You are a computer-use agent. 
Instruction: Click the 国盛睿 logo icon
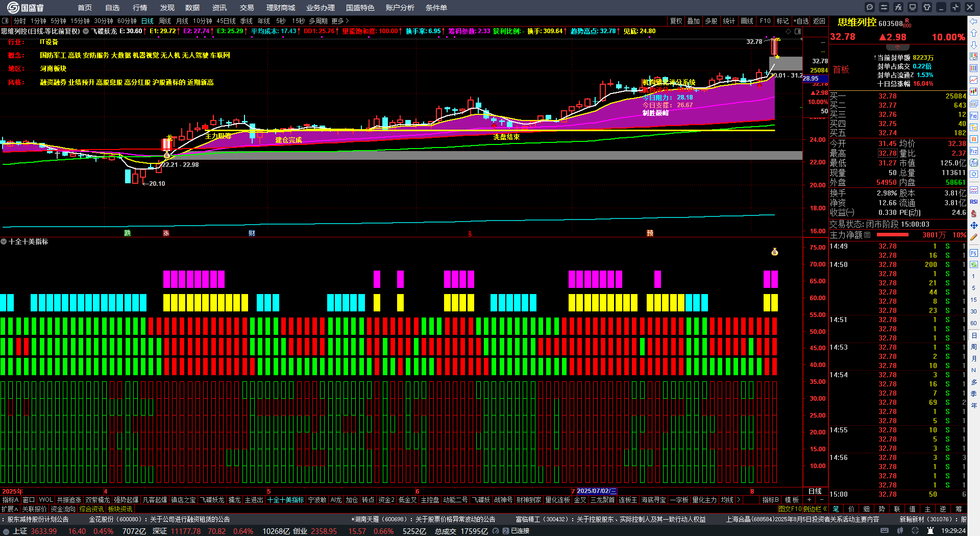[x=13, y=8]
